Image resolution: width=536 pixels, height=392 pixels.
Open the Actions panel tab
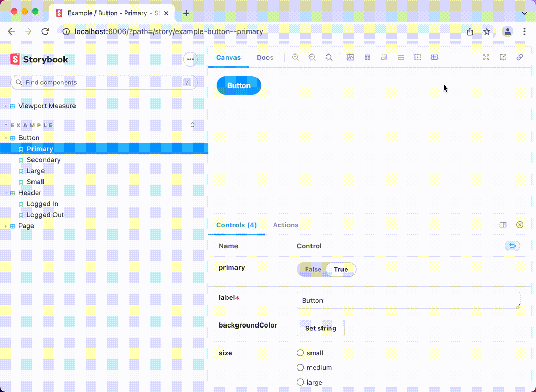click(285, 225)
